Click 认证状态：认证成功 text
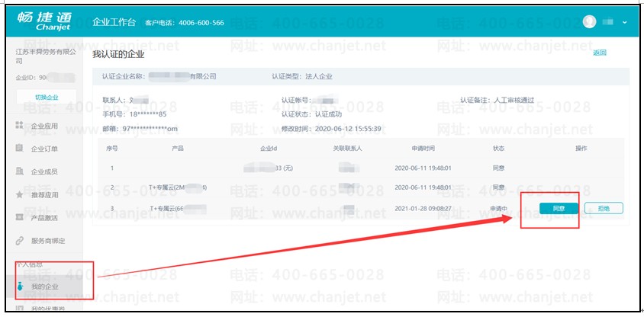Screen dimensions: 644x317 (x=312, y=114)
